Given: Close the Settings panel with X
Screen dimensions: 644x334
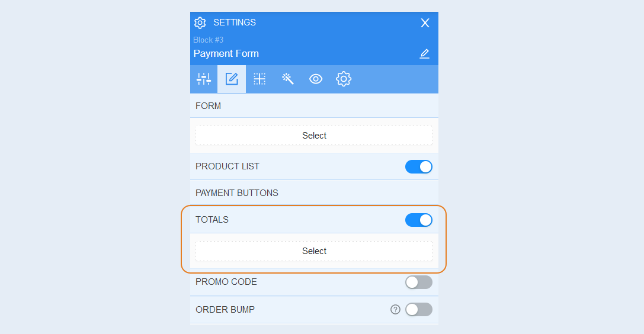Looking at the screenshot, I should click(x=425, y=23).
